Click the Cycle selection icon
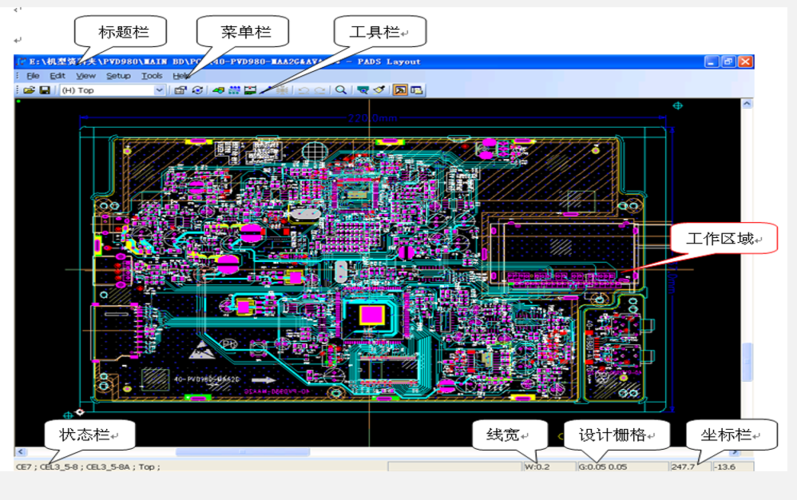 point(197,90)
